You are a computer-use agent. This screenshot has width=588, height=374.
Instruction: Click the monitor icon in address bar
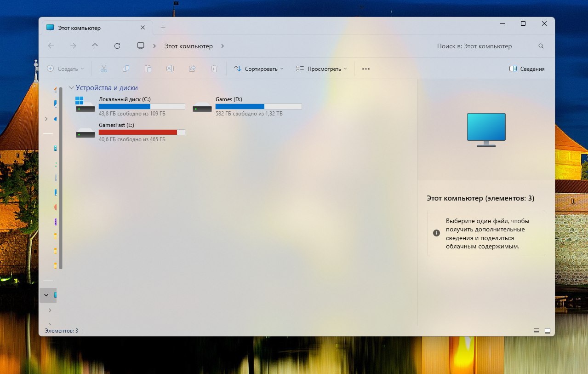pos(141,46)
